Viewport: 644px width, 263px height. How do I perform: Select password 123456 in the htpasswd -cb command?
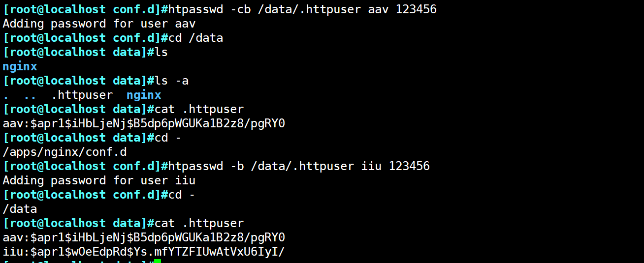(x=416, y=9)
